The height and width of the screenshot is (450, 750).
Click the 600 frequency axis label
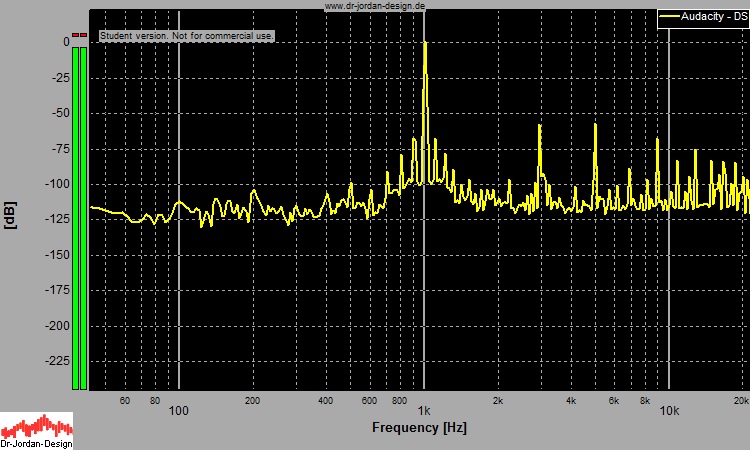(369, 401)
